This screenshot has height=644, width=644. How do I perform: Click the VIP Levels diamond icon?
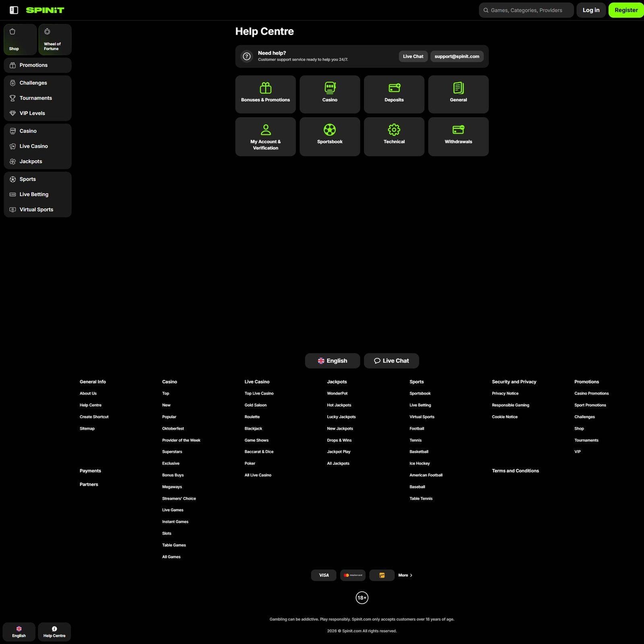point(12,114)
